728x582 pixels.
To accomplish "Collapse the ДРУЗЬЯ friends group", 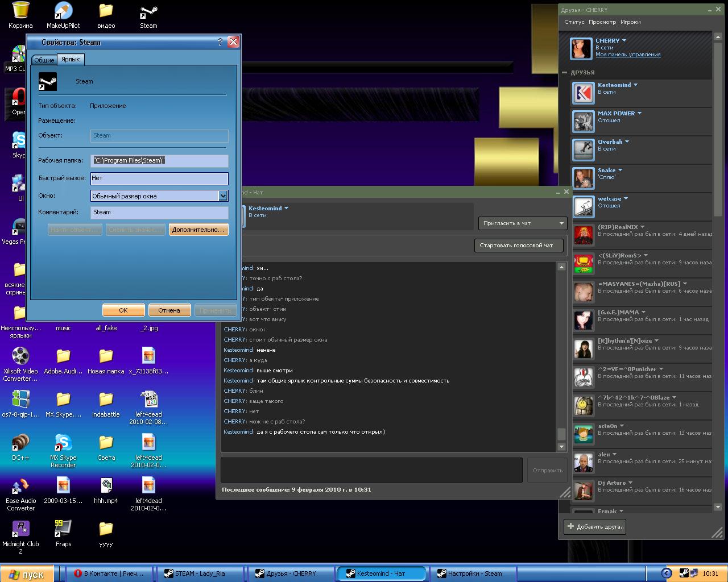I will pos(565,73).
